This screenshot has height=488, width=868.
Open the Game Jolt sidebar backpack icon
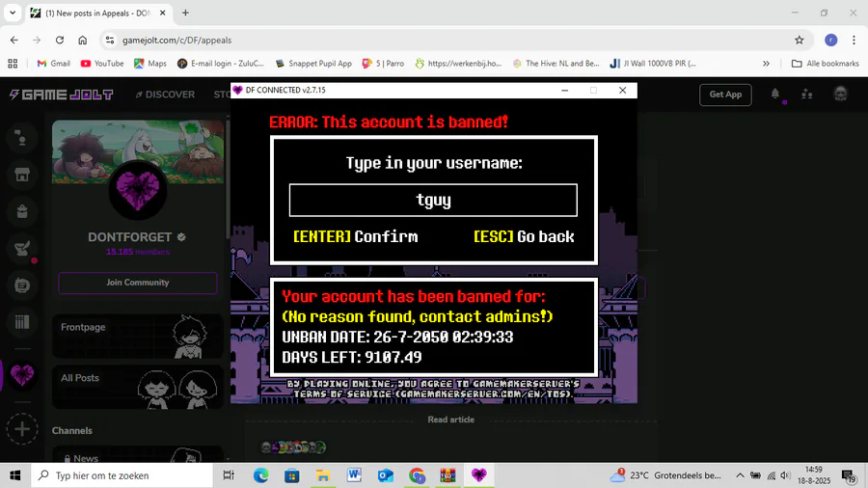pos(22,211)
